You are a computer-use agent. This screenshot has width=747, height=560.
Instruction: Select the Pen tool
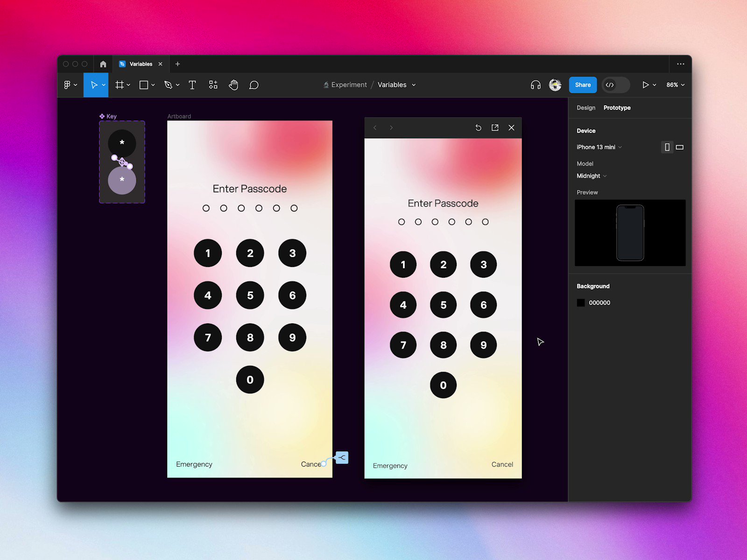point(169,84)
